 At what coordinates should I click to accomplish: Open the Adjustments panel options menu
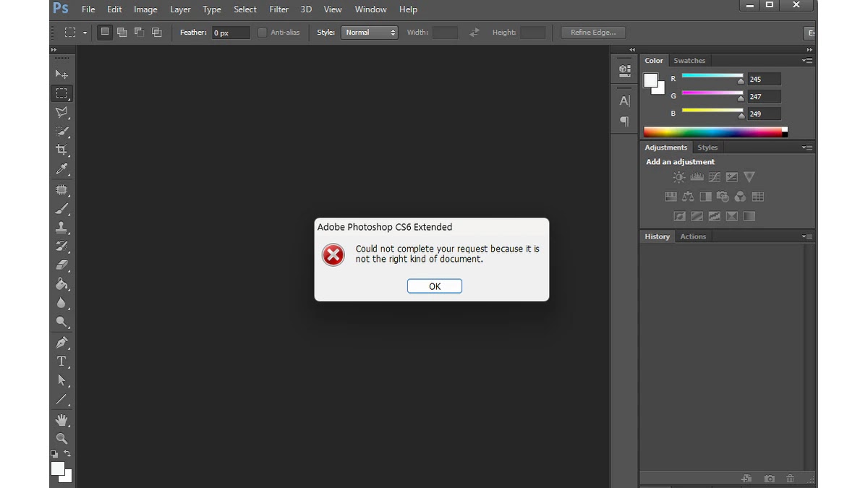click(x=807, y=147)
